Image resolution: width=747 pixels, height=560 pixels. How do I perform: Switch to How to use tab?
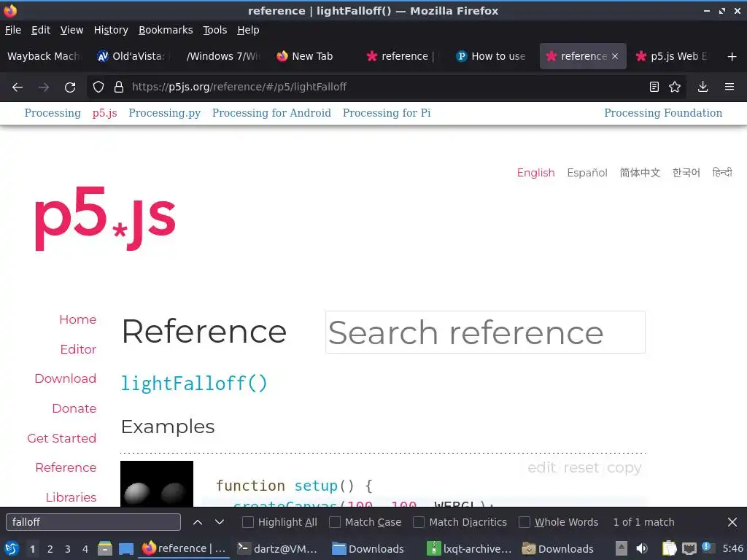pyautogui.click(x=492, y=56)
